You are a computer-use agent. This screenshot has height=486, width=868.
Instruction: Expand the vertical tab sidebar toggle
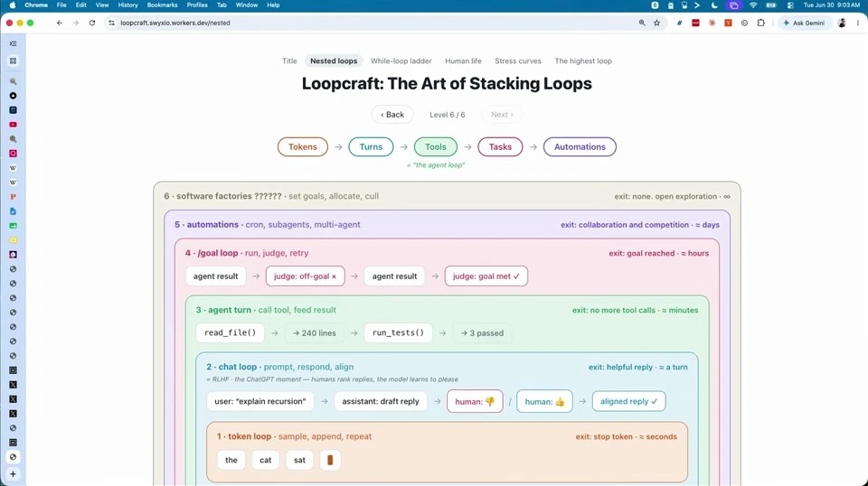[x=13, y=43]
